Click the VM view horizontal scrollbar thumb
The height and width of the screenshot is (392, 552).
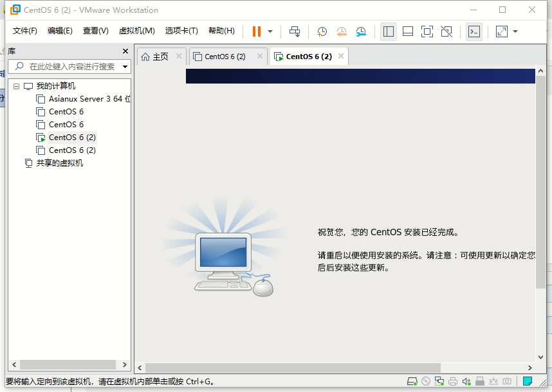(293, 368)
